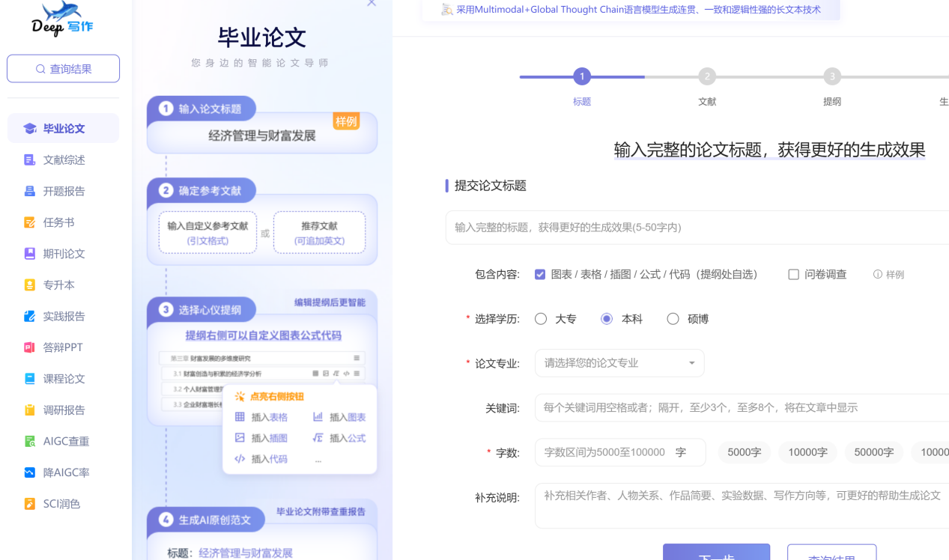The height and width of the screenshot is (560, 949).
Task: Click the 下一步 button
Action: [716, 552]
